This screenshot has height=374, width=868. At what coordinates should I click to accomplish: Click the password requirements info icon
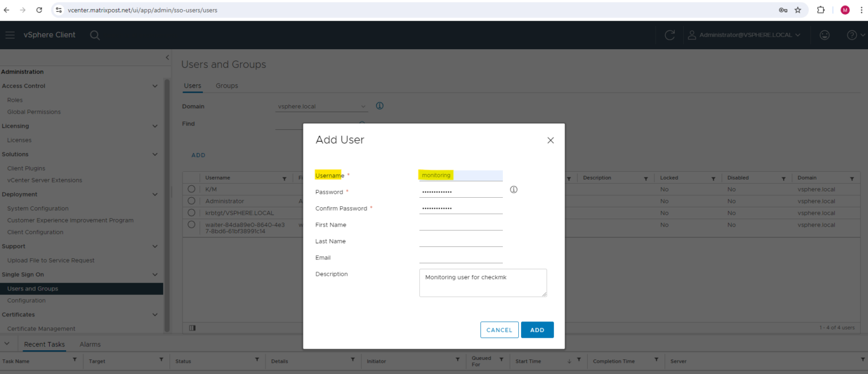514,189
